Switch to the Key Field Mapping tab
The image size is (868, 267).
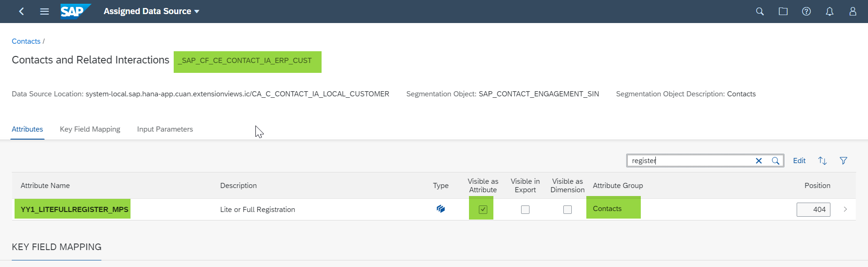pos(90,129)
